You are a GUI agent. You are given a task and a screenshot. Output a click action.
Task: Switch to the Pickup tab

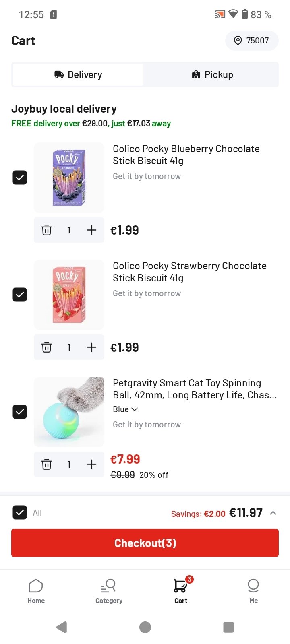[212, 75]
